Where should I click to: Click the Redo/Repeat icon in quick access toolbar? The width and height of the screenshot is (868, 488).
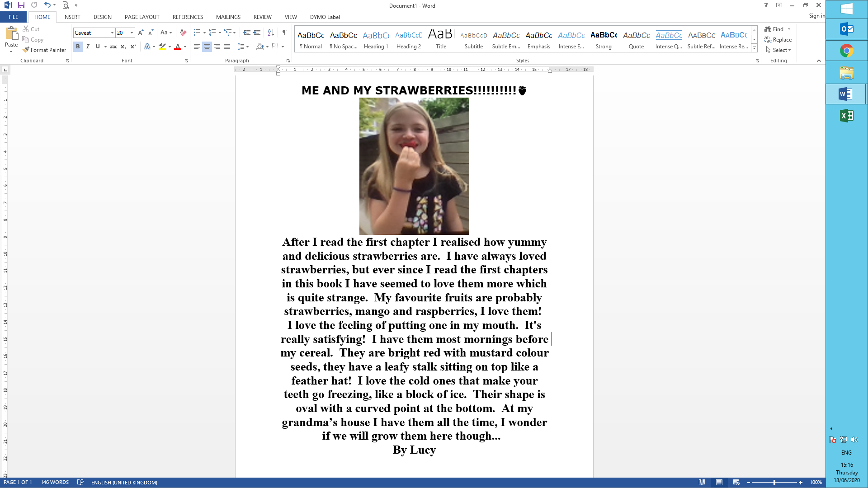pos(34,5)
